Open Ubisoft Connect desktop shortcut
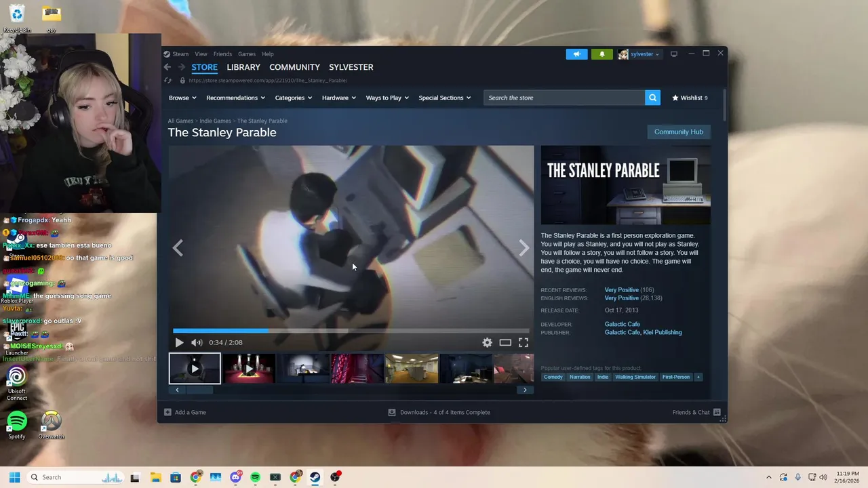This screenshot has width=868, height=488. pos(17,383)
